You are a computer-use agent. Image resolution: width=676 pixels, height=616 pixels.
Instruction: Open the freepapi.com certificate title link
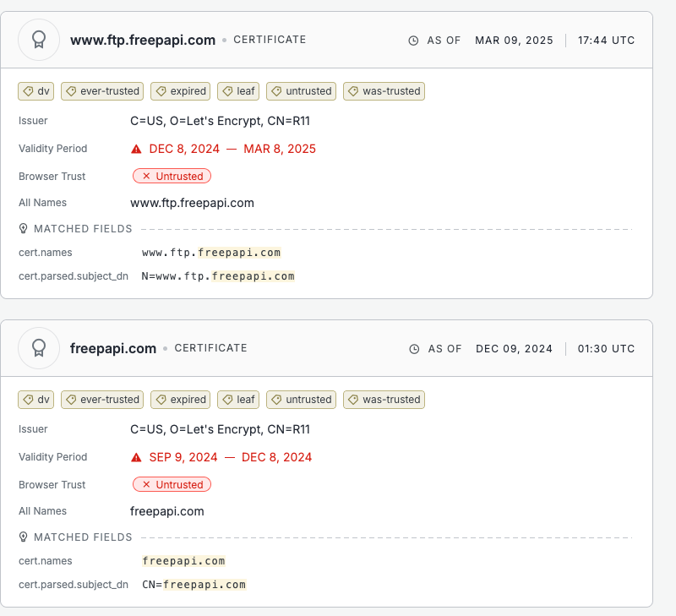113,348
